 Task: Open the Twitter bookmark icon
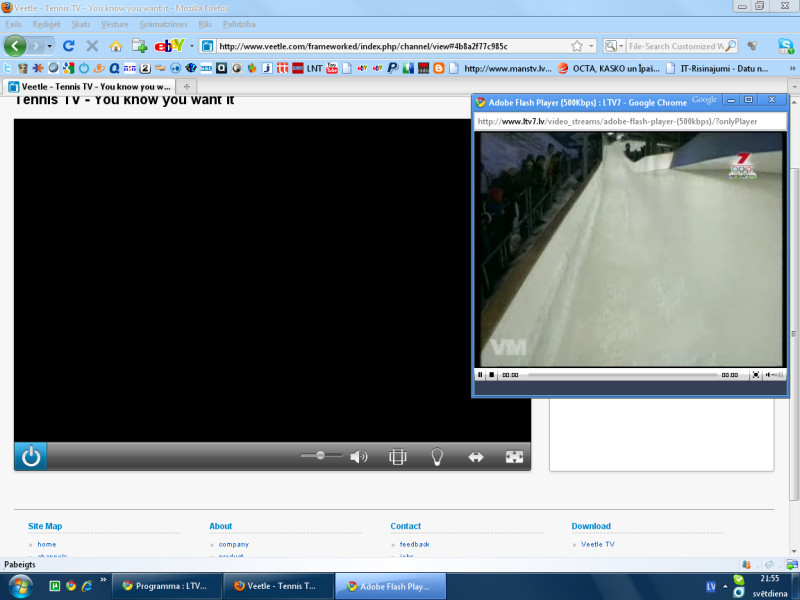(8, 68)
